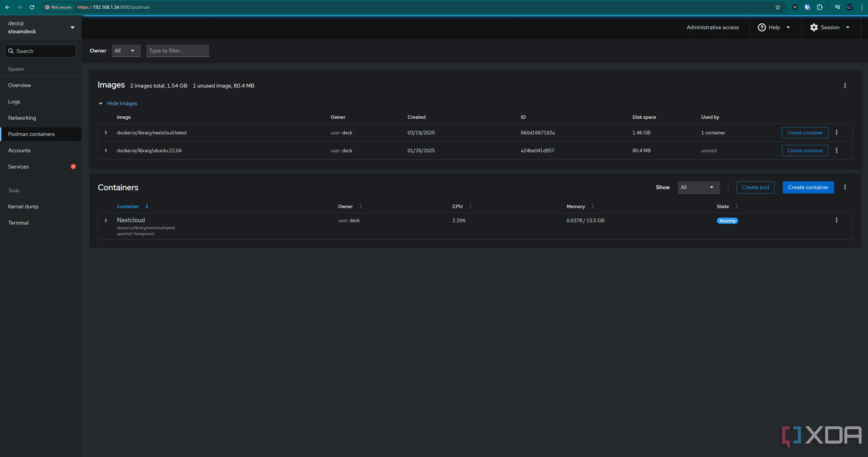Click the 1.46 GB disk space value
This screenshot has width=868, height=457.
[641, 133]
